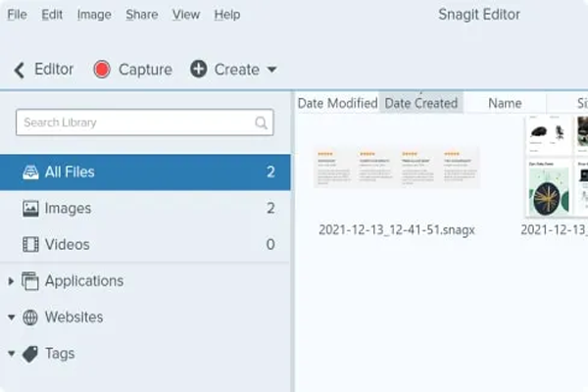Open the Create dropdown arrow
The width and height of the screenshot is (588, 392).
[271, 70]
